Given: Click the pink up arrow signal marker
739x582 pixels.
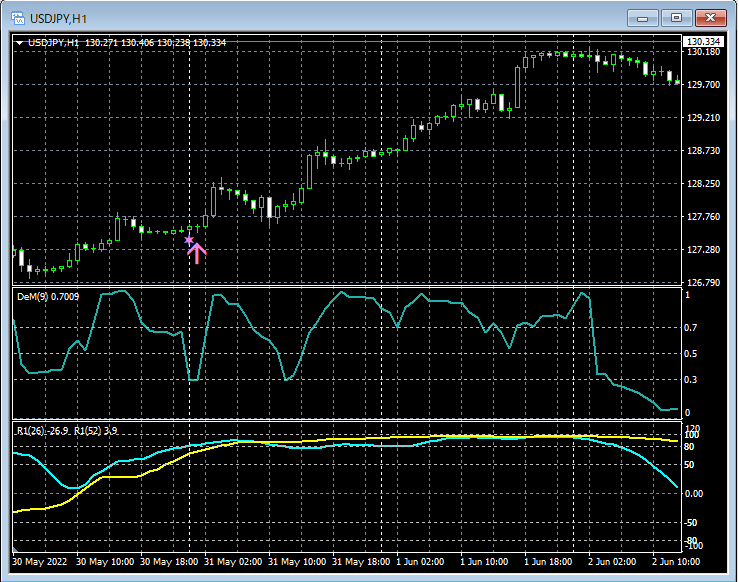Looking at the screenshot, I should coord(196,253).
